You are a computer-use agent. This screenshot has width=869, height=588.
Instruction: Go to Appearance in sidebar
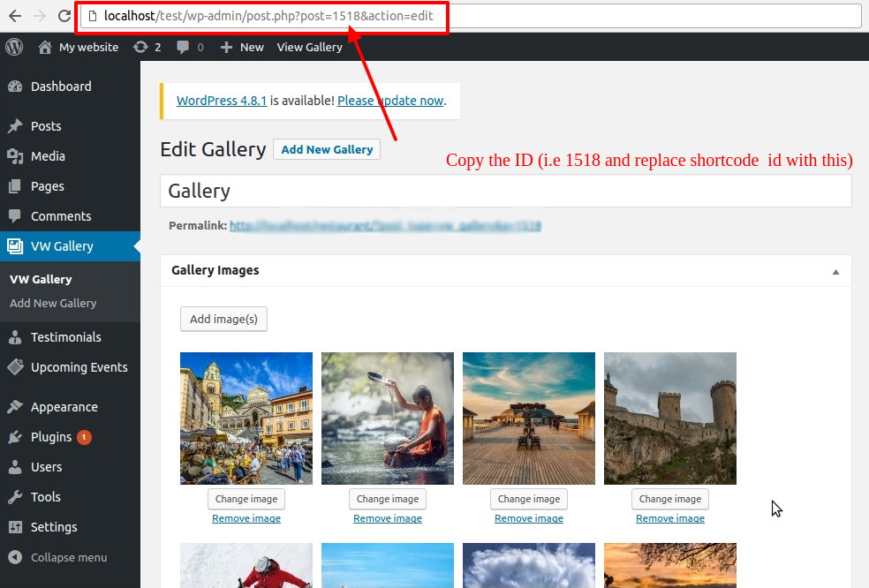pyautogui.click(x=64, y=407)
